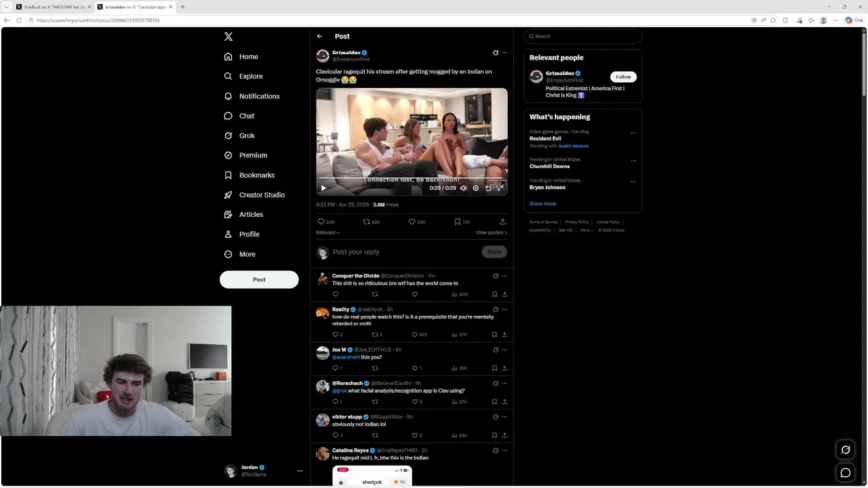The height and width of the screenshot is (488, 868).
Task: Open Chat in the sidebar
Action: [x=239, y=116]
